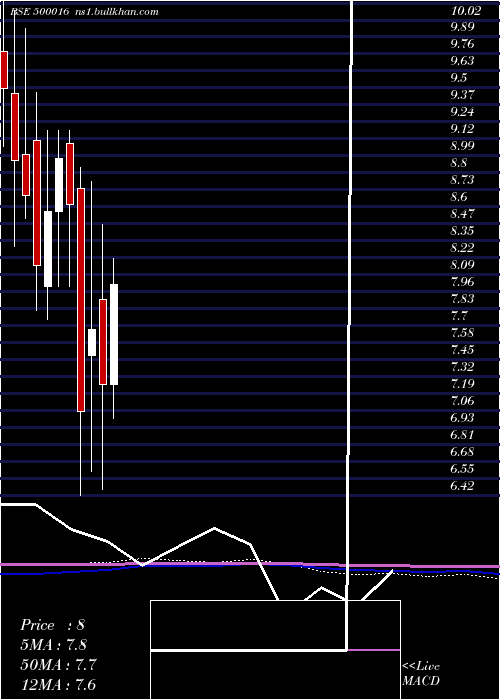
Task: Select the 8.6 price axis label
Action: point(459,197)
